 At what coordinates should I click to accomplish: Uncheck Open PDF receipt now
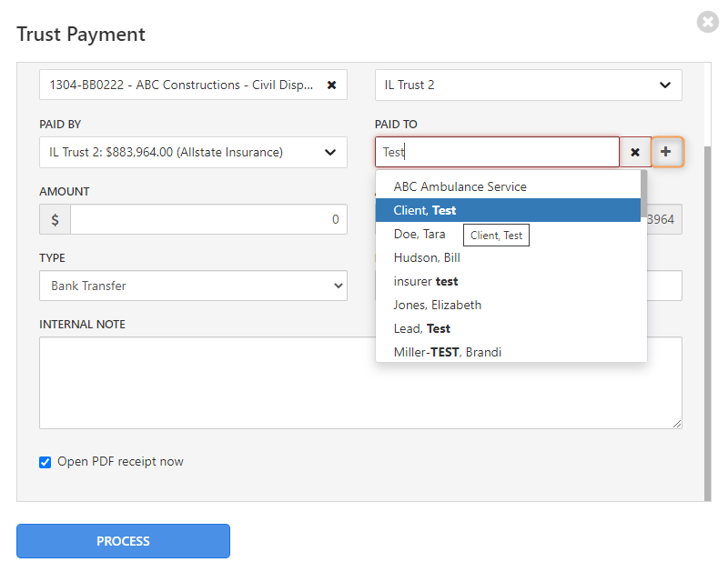tap(45, 462)
